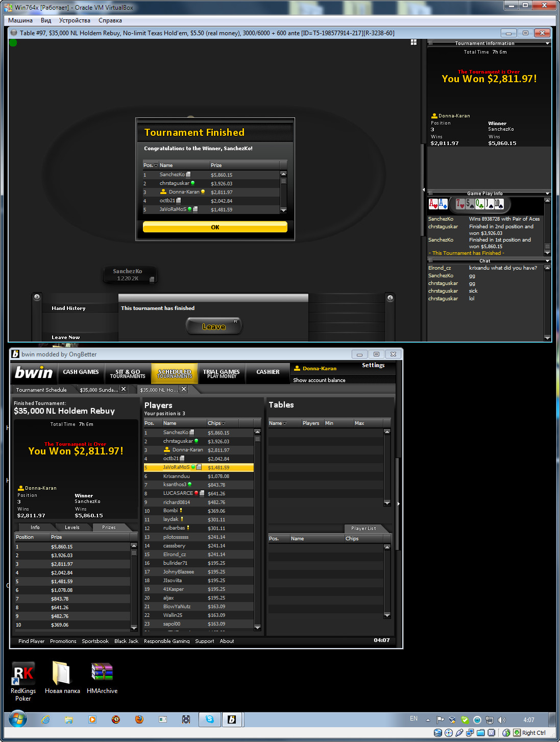
Task: Click the table layout grid icon
Action: pyautogui.click(x=413, y=42)
